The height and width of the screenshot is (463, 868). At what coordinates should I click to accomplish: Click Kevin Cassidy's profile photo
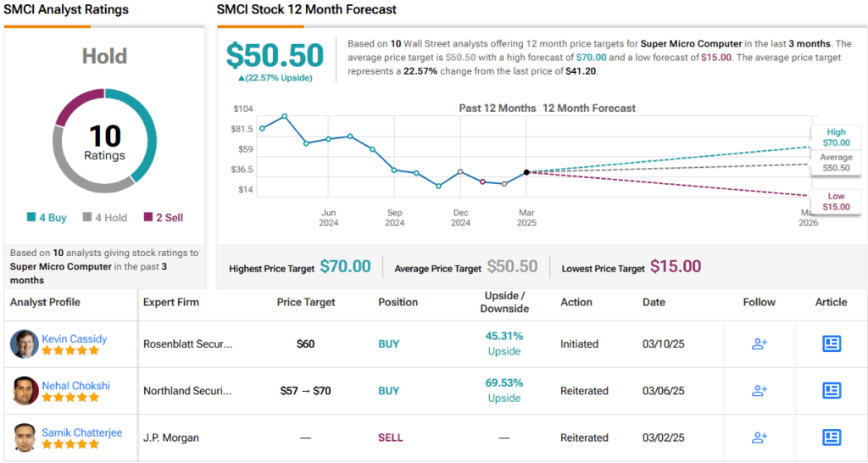point(25,343)
